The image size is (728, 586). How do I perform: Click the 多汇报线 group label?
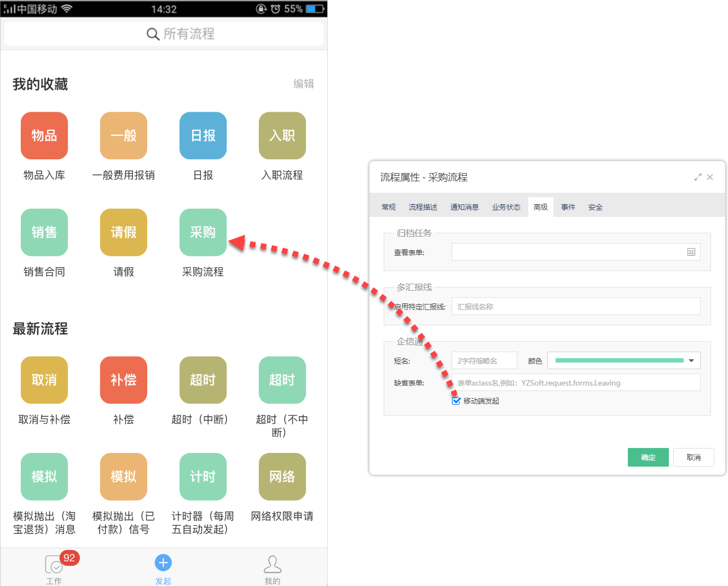tap(414, 287)
